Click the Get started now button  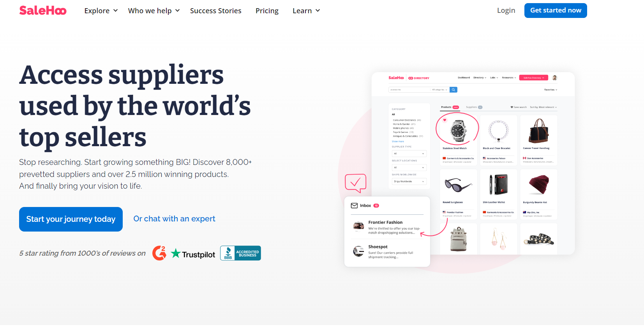coord(556,11)
